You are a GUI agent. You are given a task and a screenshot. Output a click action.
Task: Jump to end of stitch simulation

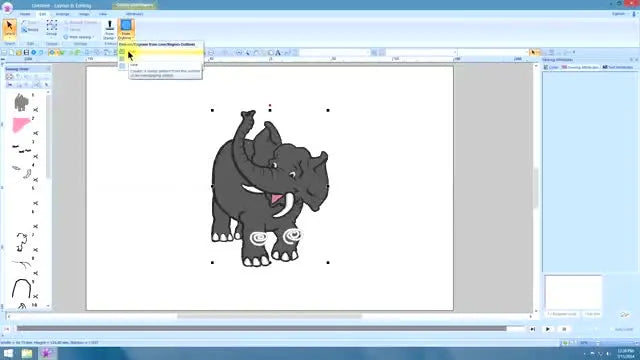pos(532,329)
